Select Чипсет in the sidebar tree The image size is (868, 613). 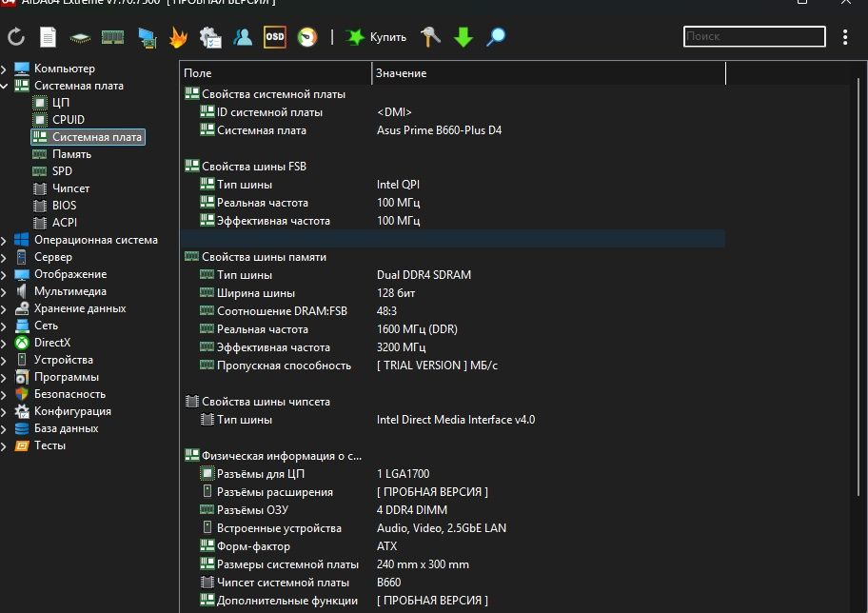[x=70, y=188]
